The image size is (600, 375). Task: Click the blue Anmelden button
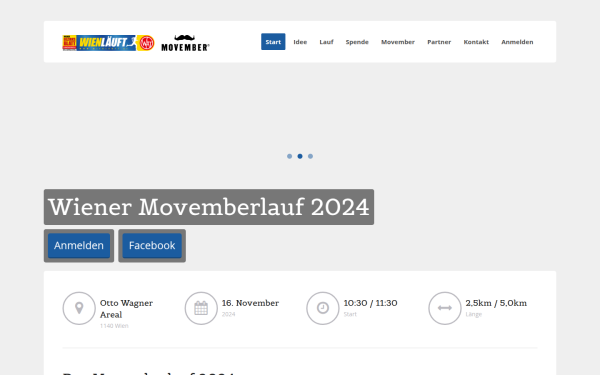[x=79, y=246]
